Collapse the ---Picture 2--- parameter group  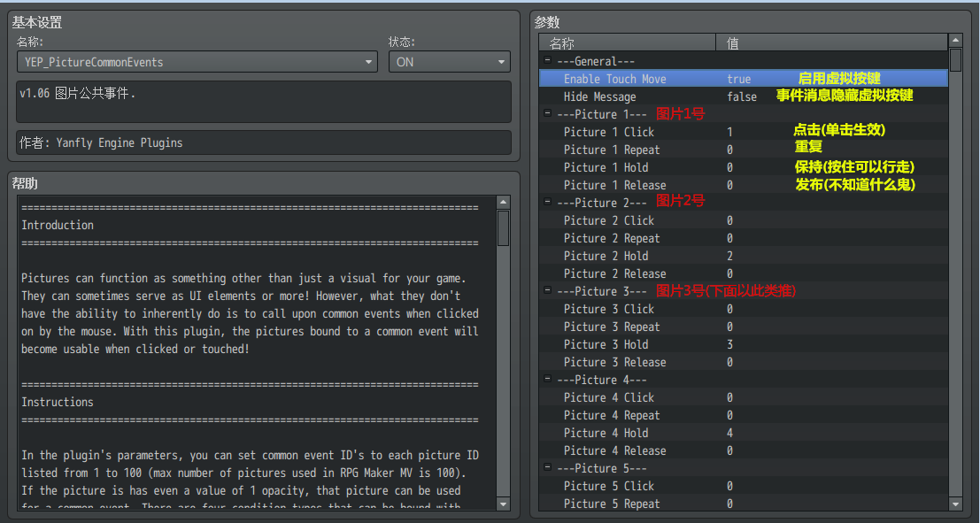[x=548, y=203]
